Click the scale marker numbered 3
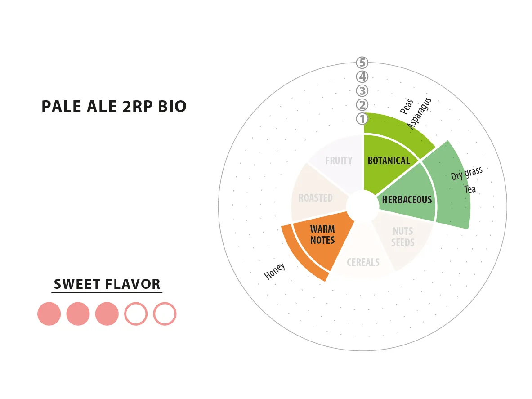Viewport: 532px width, 399px height. [362, 91]
